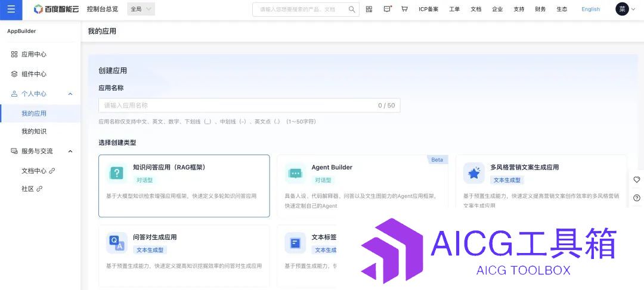Click the 应用中心 sidebar icon

pyautogui.click(x=14, y=54)
